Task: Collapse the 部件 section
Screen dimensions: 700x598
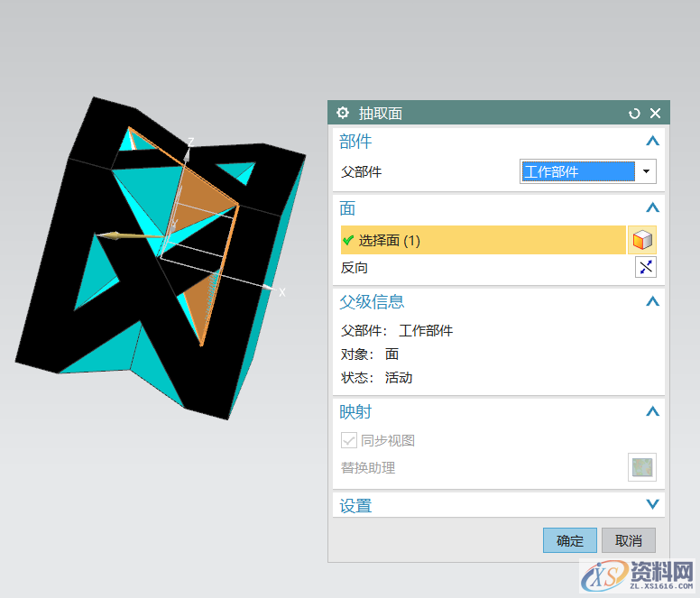Action: pyautogui.click(x=653, y=141)
